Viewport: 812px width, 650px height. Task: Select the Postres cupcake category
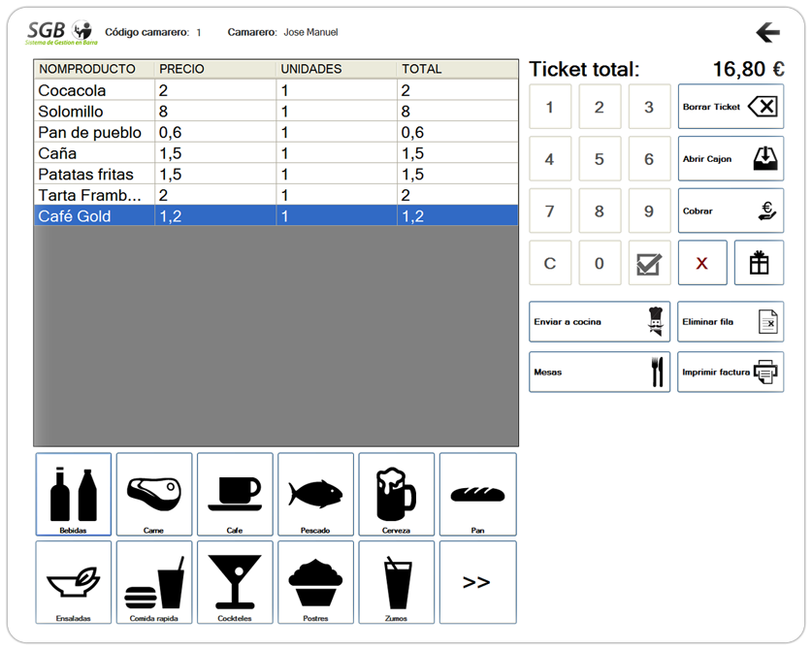316,582
